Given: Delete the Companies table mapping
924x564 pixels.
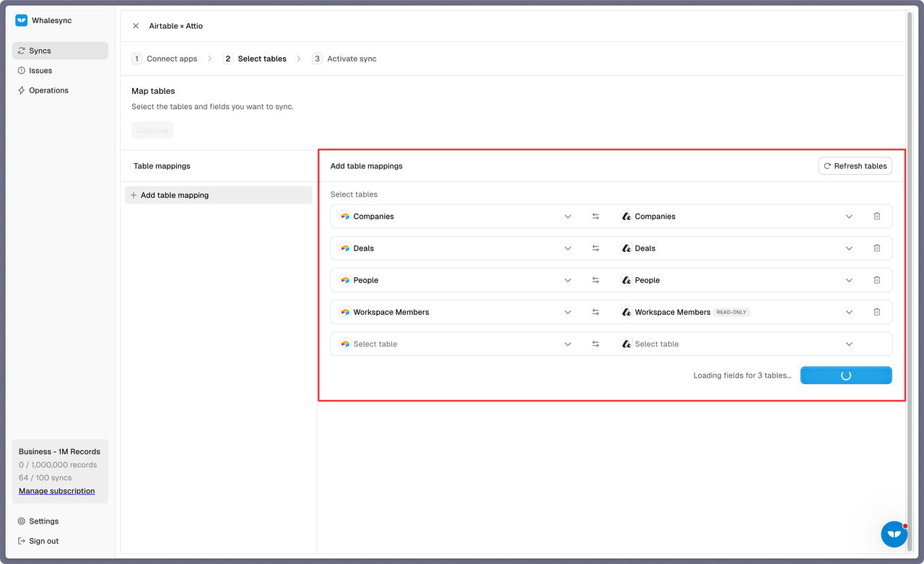Looking at the screenshot, I should [877, 217].
